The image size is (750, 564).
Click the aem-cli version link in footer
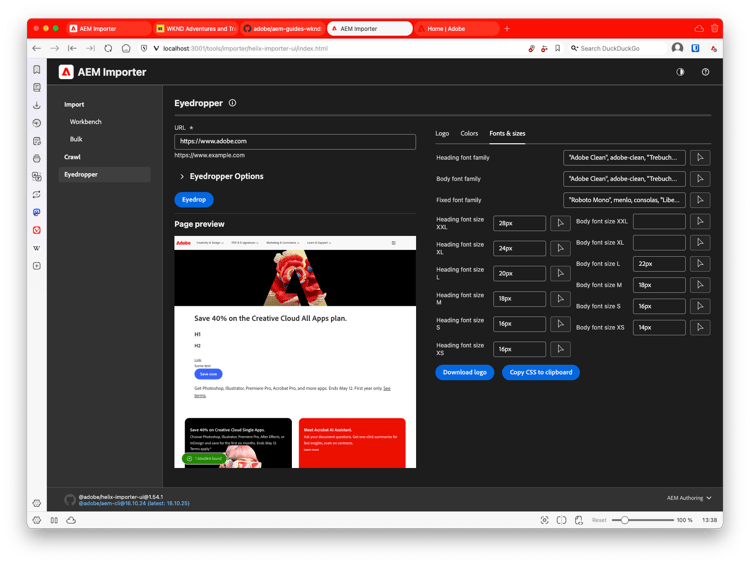[134, 503]
